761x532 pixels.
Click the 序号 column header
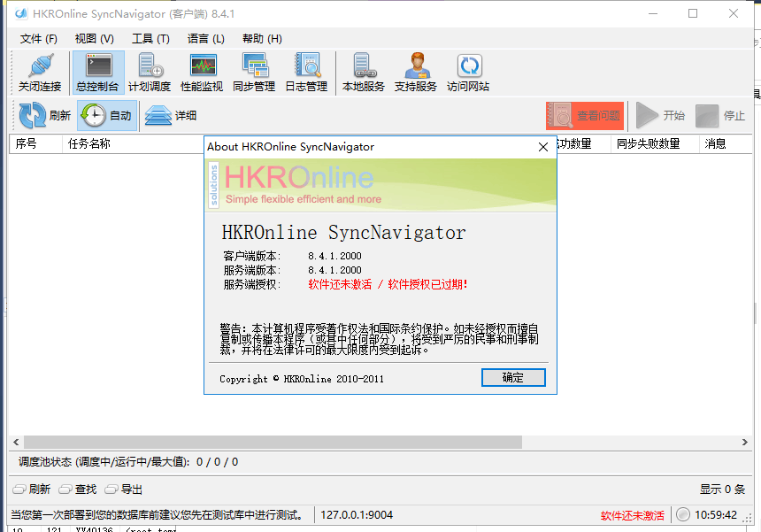[x=36, y=143]
